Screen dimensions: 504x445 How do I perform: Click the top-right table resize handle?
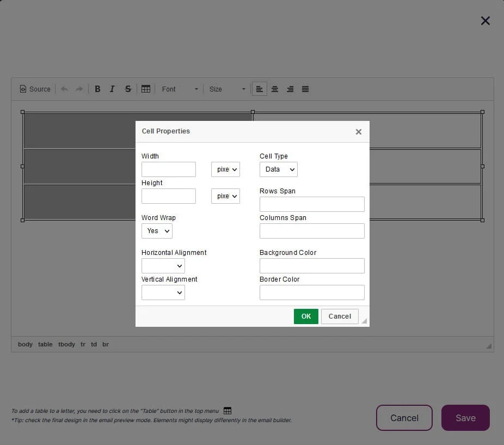(x=482, y=112)
